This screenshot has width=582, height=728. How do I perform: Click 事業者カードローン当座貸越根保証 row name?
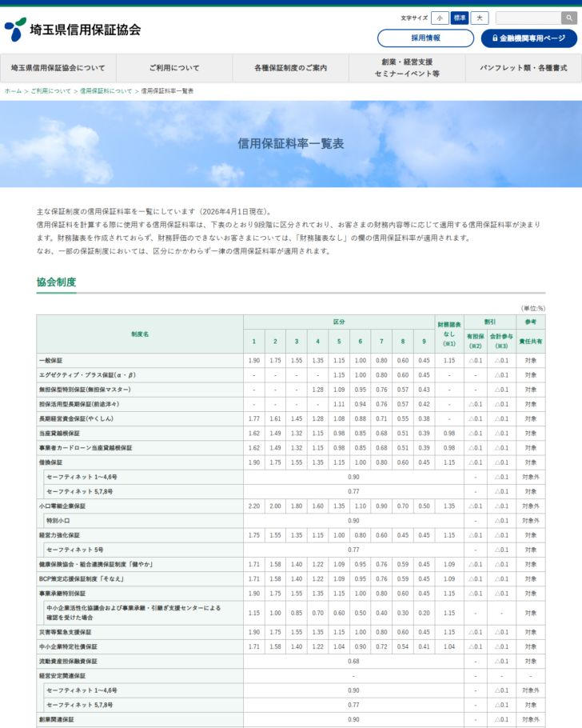[86, 448]
